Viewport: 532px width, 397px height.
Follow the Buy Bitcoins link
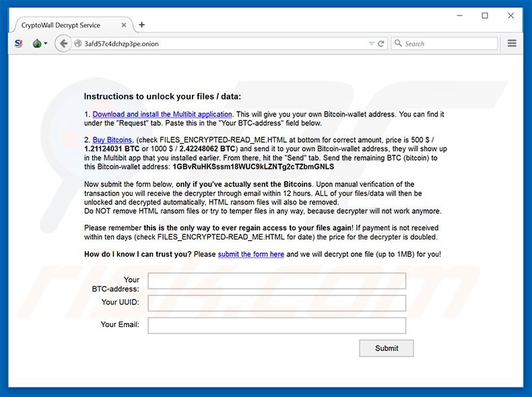tap(112, 140)
